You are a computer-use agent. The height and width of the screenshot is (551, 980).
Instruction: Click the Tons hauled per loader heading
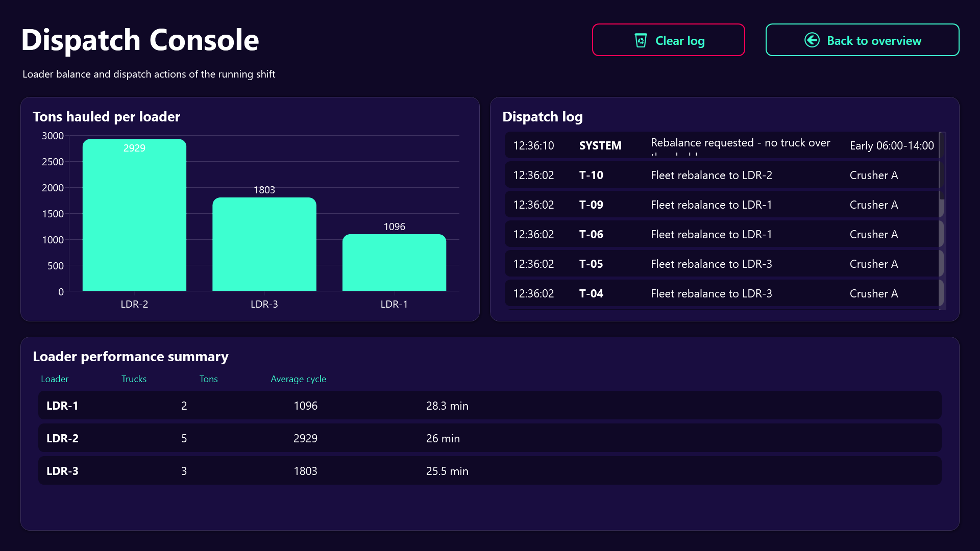106,117
